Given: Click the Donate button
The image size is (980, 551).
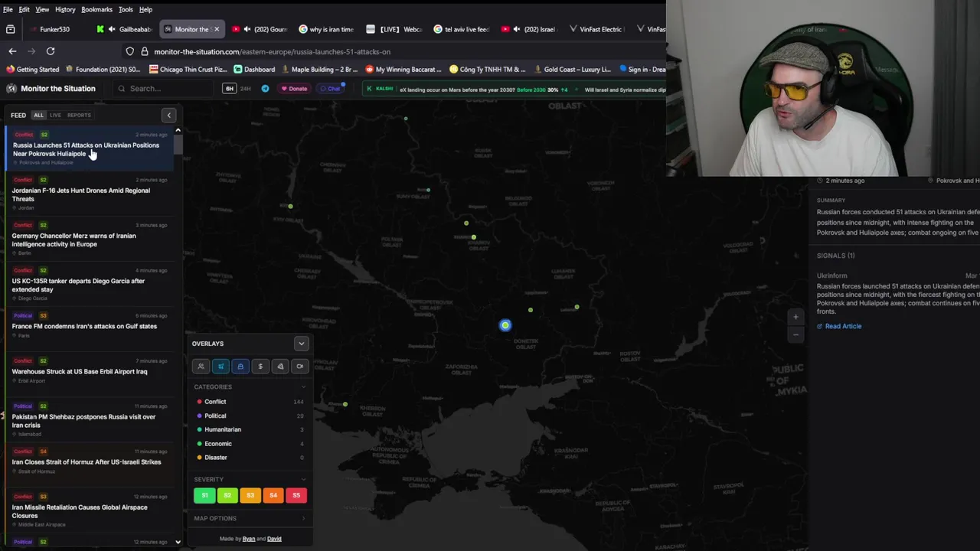Looking at the screenshot, I should pyautogui.click(x=293, y=89).
